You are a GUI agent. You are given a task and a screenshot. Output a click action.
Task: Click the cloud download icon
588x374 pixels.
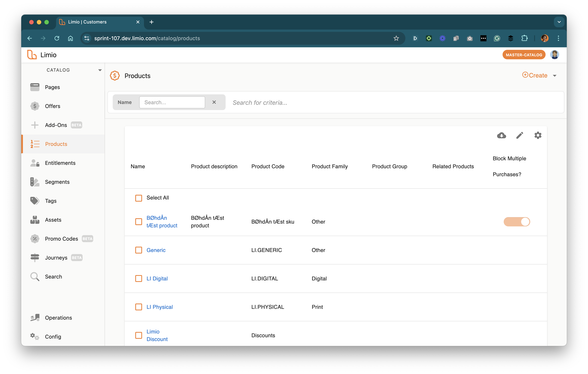coord(501,135)
